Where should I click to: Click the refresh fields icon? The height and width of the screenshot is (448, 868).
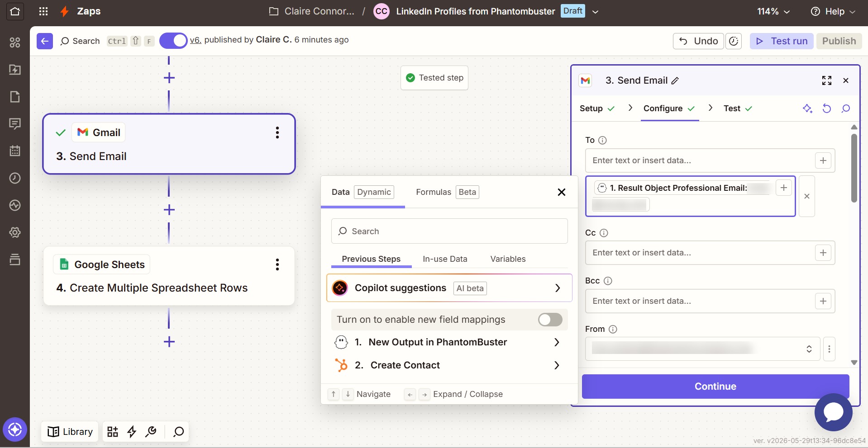827,108
